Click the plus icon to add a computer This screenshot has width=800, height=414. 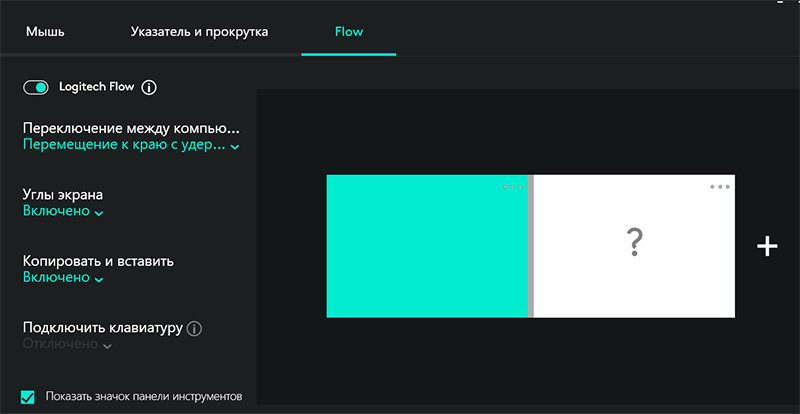(767, 246)
